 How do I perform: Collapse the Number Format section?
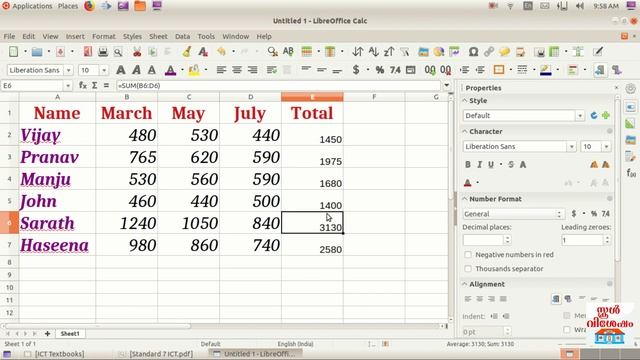[465, 199]
